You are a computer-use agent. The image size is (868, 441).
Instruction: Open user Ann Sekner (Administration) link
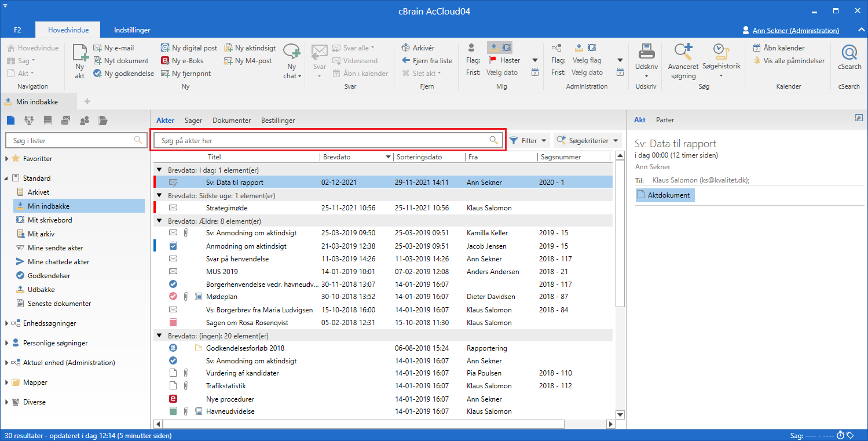coord(796,31)
